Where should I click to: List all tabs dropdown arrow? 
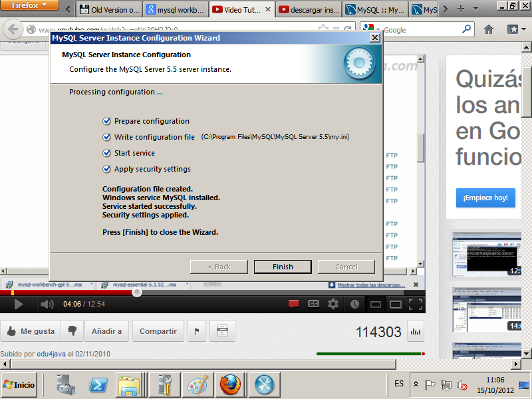(x=475, y=9)
